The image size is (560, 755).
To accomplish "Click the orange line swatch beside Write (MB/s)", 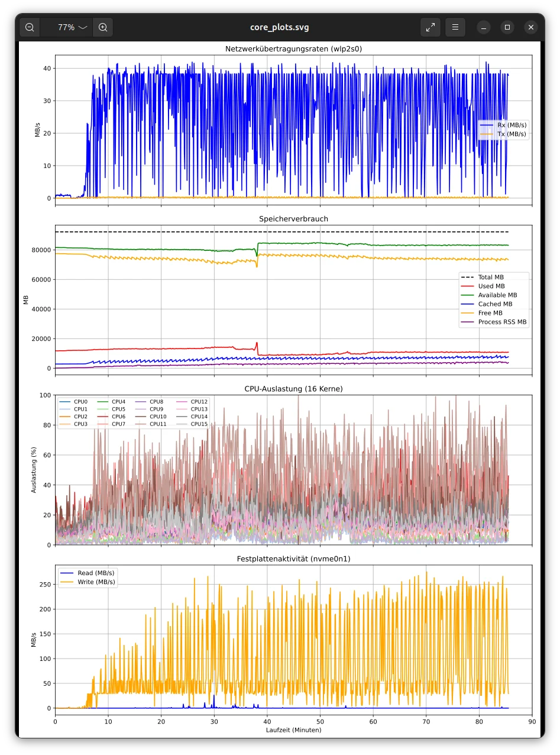I will pos(67,582).
